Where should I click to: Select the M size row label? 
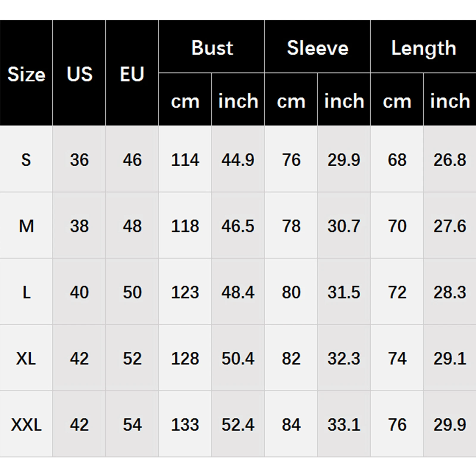tap(26, 226)
